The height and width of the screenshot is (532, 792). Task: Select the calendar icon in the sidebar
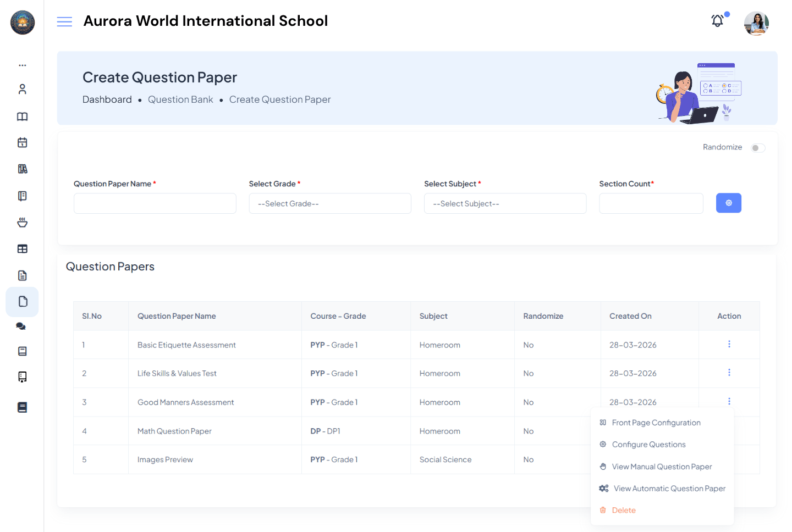22,142
